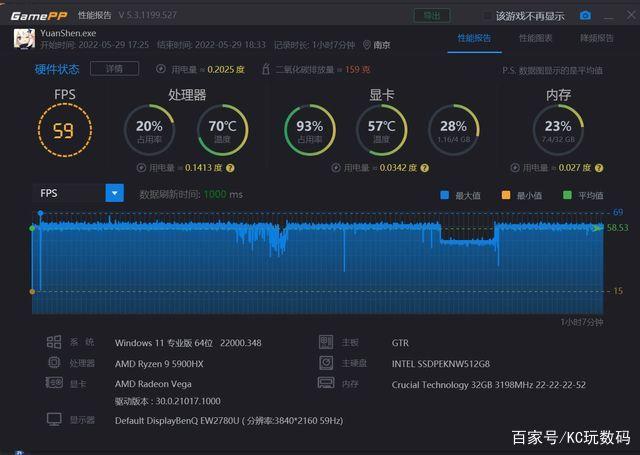Click the Crucial Technology 32GB memory text
The width and height of the screenshot is (640, 455).
(x=489, y=385)
